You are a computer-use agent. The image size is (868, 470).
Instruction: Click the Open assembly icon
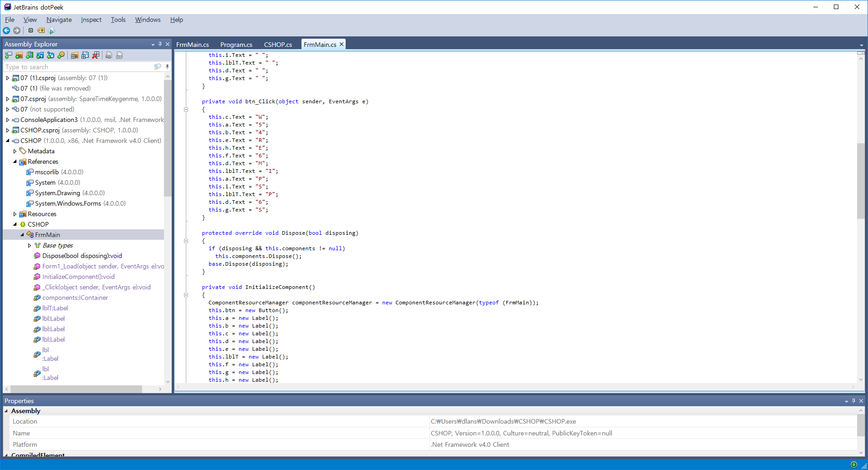9,55
